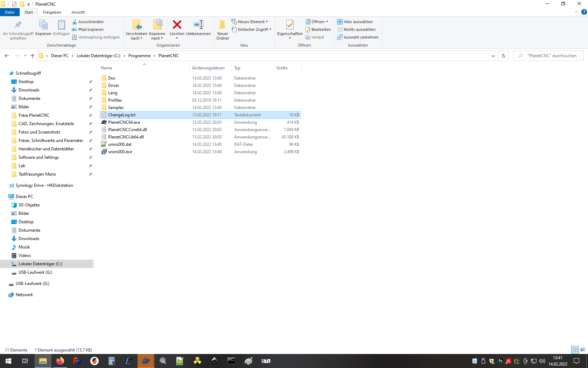Open the Datei menu tab
This screenshot has width=588, height=368.
coord(10,12)
